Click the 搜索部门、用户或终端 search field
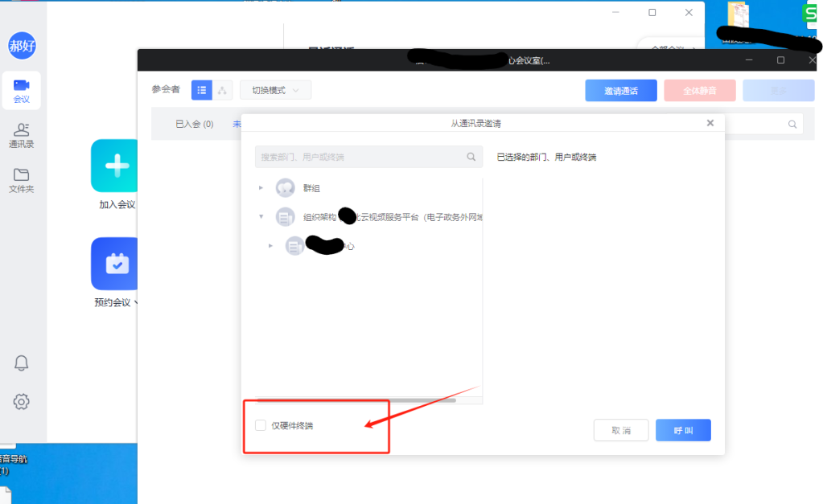Screen dimensions: 823x504 point(358,157)
